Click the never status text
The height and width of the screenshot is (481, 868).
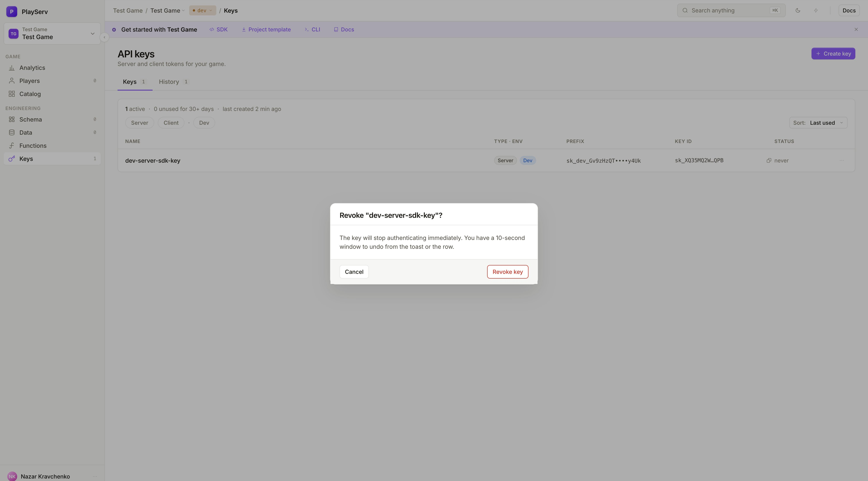(781, 161)
